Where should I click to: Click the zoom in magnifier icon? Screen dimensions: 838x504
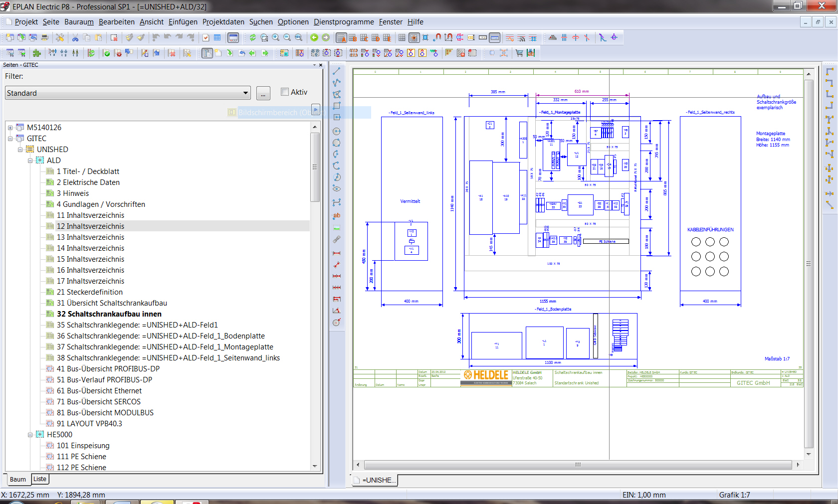coord(275,38)
